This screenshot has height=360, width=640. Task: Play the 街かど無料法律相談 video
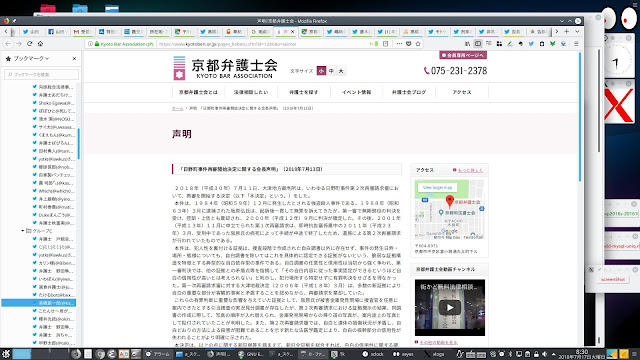[x=450, y=307]
